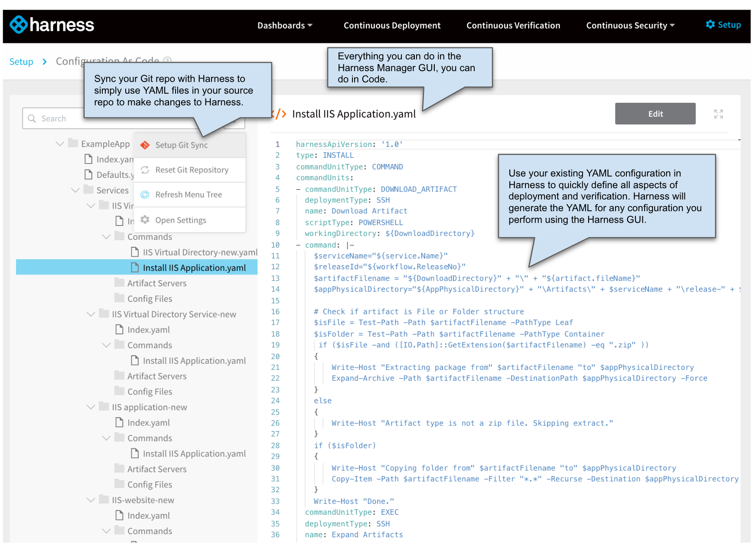
Task: Click code line 'Write-Host "Done."'
Action: coord(354,501)
